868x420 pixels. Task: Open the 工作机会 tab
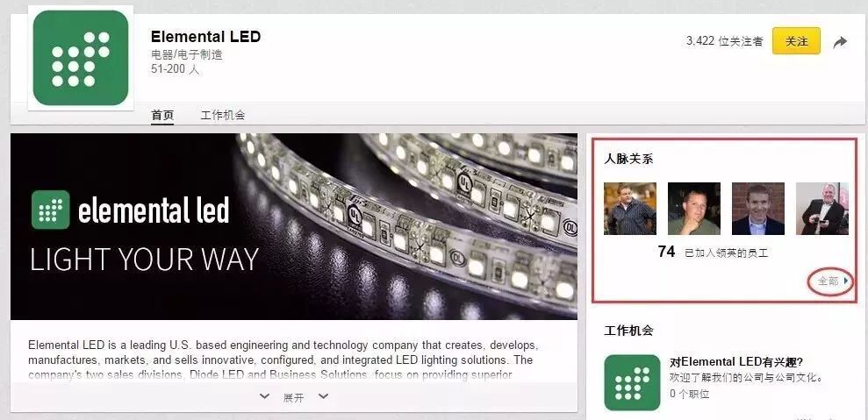click(223, 115)
